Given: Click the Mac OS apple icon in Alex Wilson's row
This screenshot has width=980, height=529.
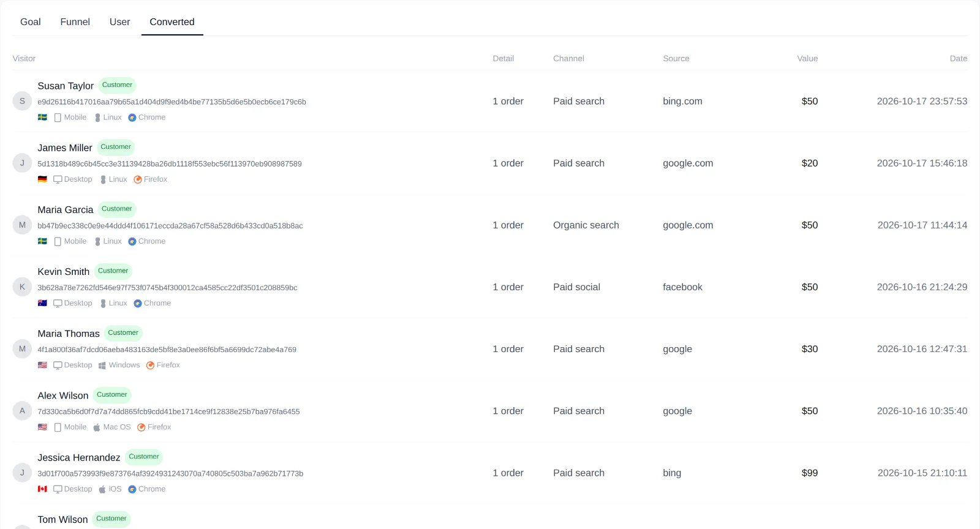Looking at the screenshot, I should (x=97, y=427).
